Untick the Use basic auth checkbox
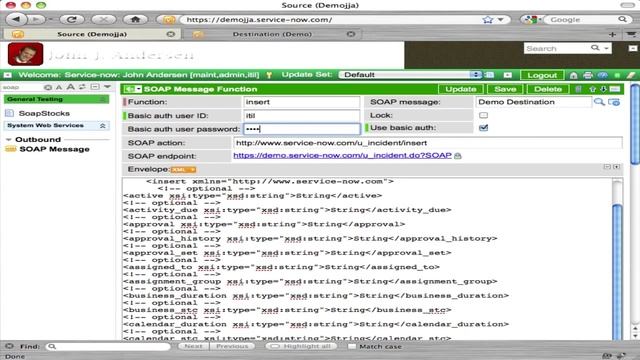Image resolution: width=640 pixels, height=360 pixels. pyautogui.click(x=484, y=128)
